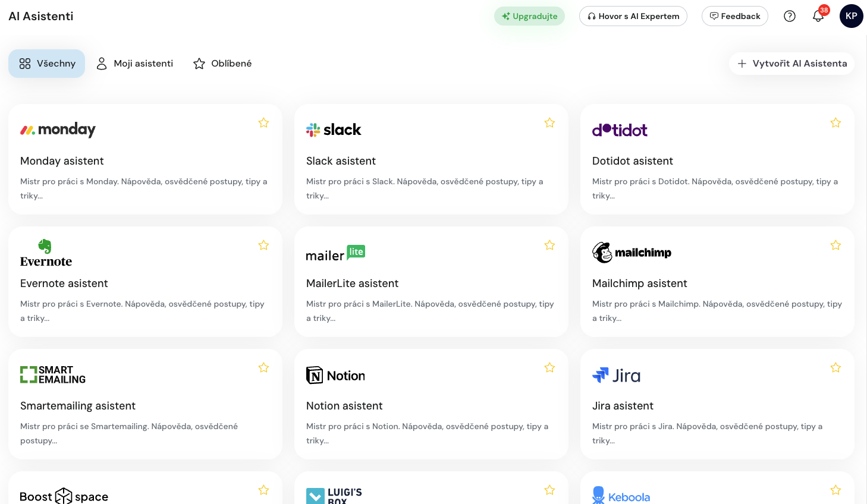The image size is (867, 504).
Task: Switch to the Oblíbené tab
Action: point(222,64)
